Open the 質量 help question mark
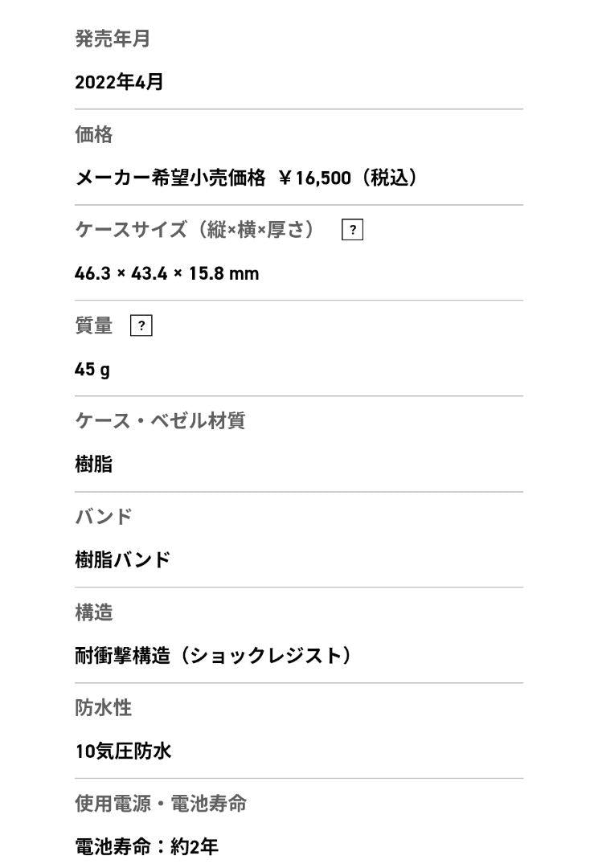Viewport: 598px width, 868px height. point(141,325)
